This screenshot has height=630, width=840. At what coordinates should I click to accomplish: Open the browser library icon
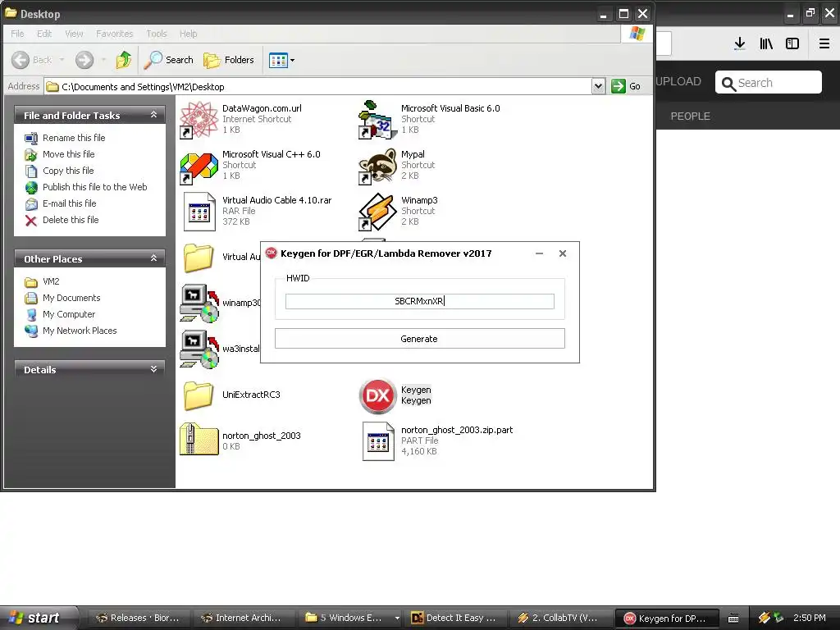click(766, 44)
